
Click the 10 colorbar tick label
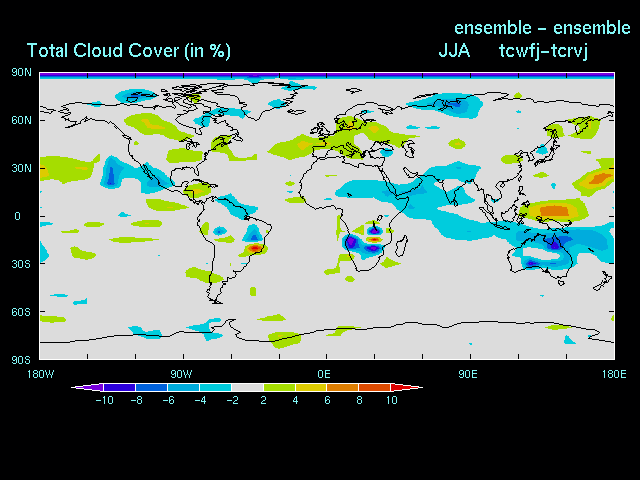tap(391, 400)
